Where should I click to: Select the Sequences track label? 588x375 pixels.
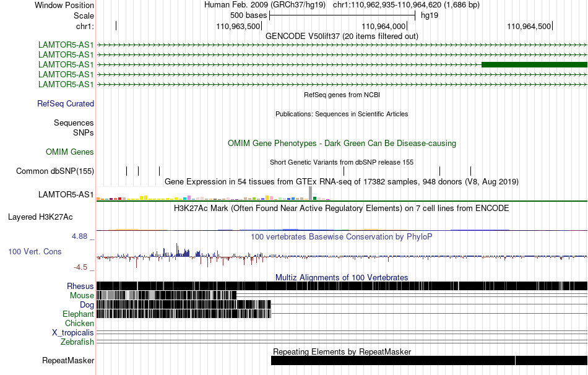pyautogui.click(x=74, y=123)
